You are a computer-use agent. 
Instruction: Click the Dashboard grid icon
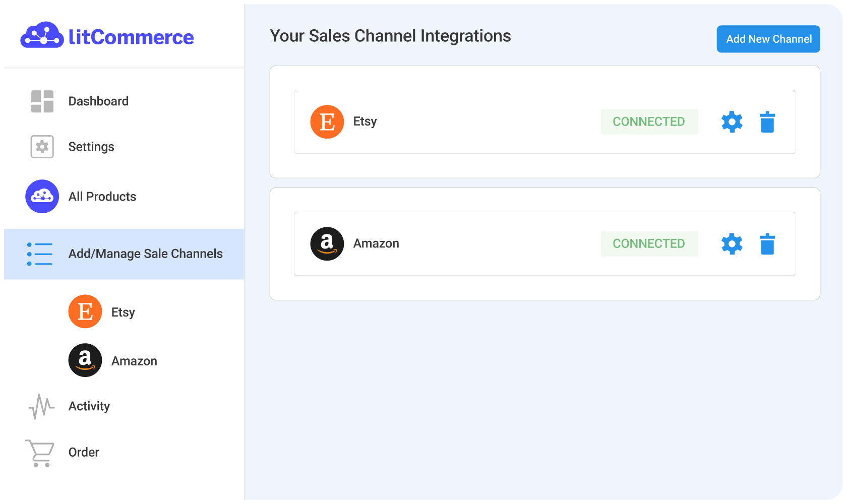(42, 101)
